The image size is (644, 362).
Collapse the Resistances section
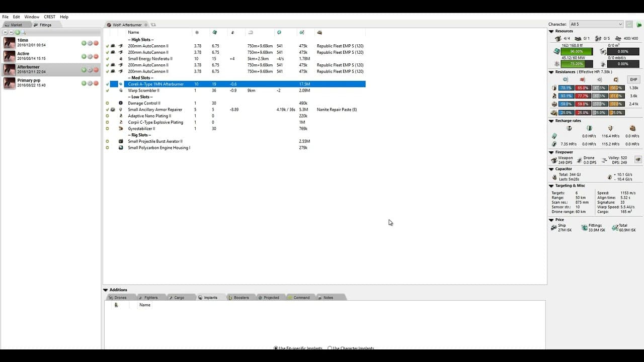(x=551, y=72)
